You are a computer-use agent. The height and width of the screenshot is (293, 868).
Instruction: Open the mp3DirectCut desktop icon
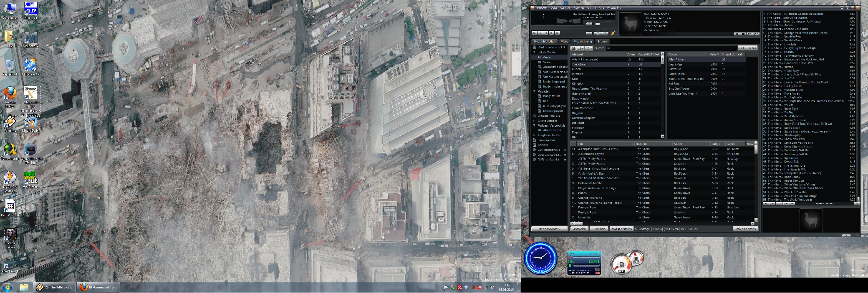[30, 180]
